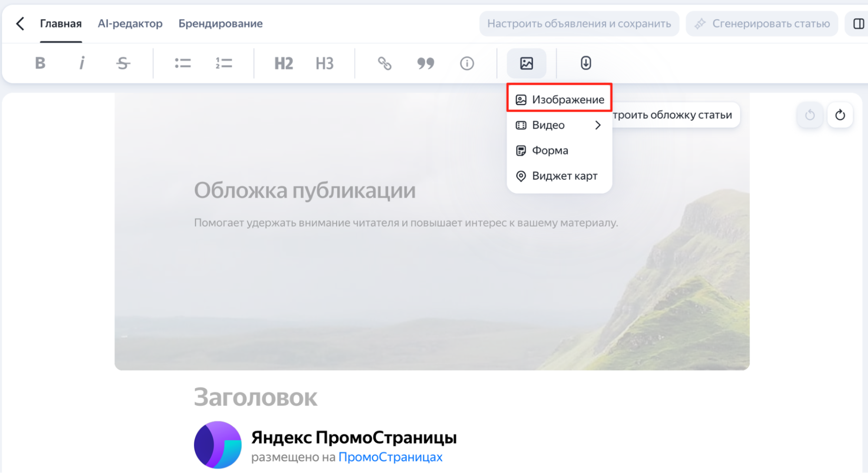Click the Заголовок title field
This screenshot has width=868, height=473.
point(256,397)
